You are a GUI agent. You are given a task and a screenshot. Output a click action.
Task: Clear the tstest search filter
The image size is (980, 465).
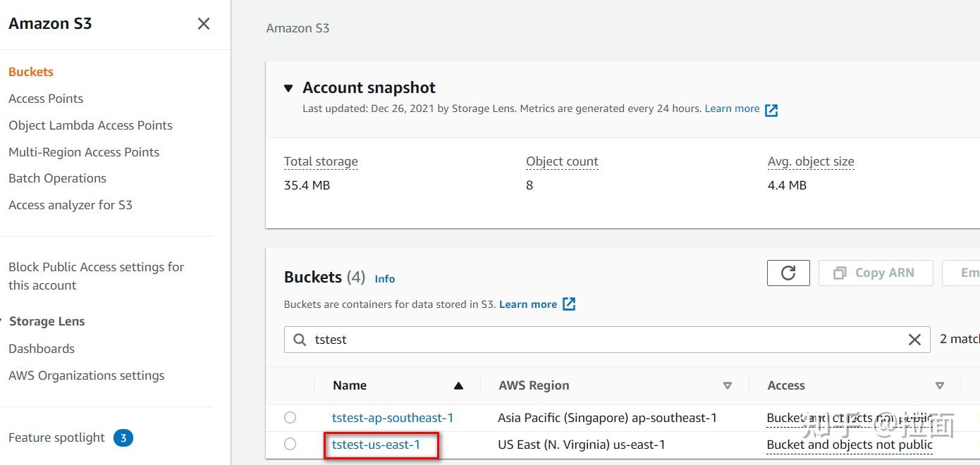tap(914, 340)
